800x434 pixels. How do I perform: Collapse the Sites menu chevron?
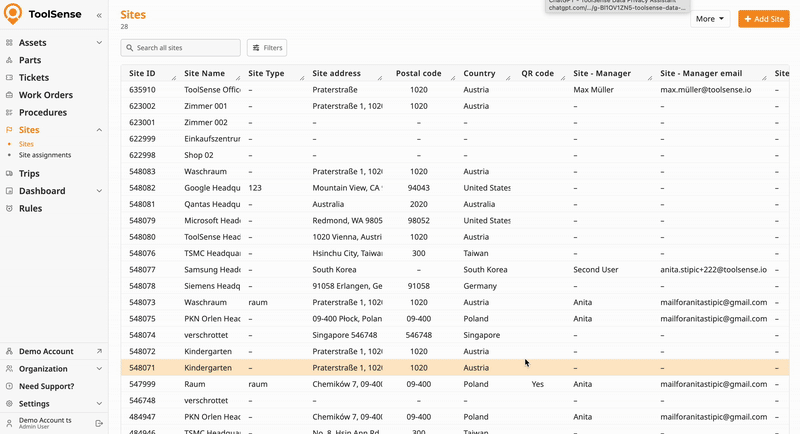99,130
